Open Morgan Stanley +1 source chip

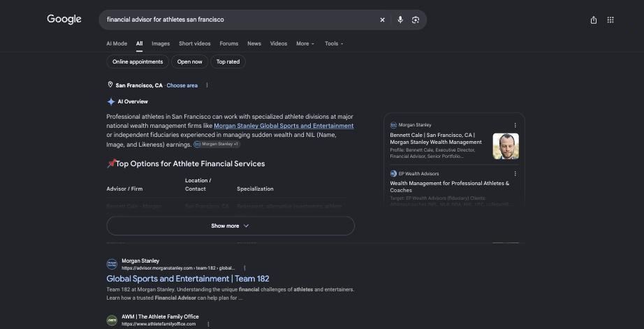tap(217, 144)
